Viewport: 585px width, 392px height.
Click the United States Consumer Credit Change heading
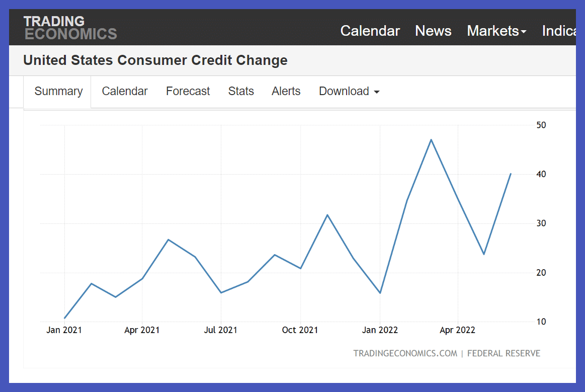coord(155,60)
